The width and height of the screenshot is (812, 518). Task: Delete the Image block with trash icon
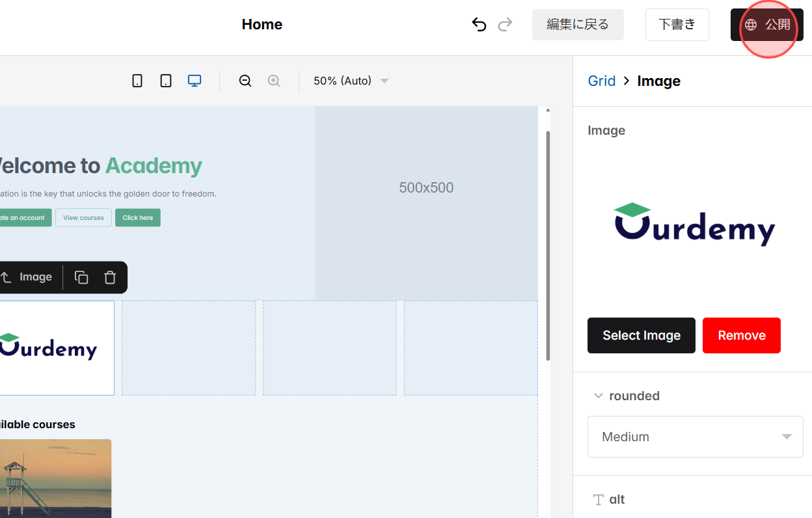click(x=109, y=277)
